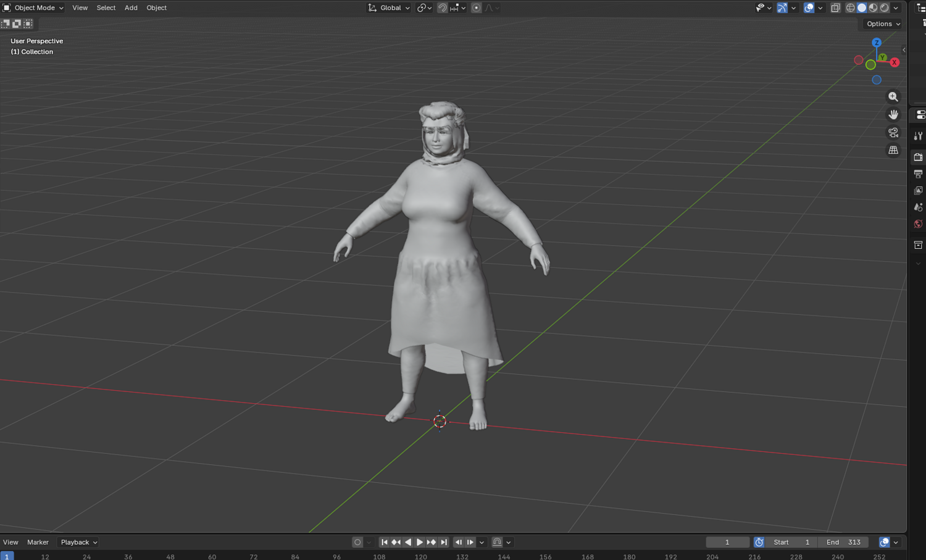Screen dimensions: 926x560
Task: Switch to orthographic grid view icon
Action: click(x=893, y=151)
